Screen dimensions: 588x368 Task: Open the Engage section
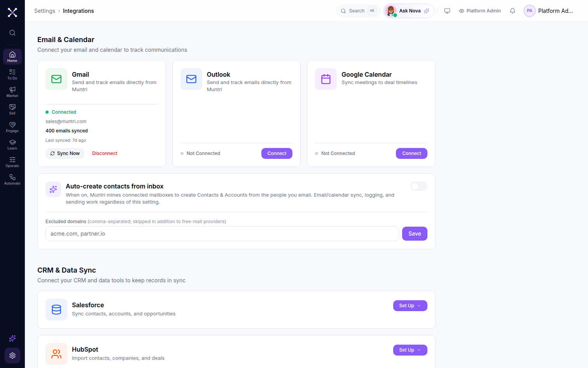pyautogui.click(x=12, y=127)
